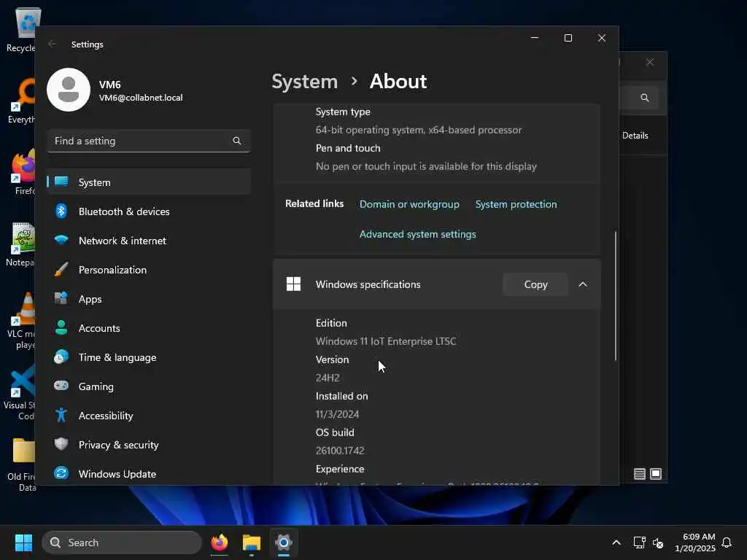The height and width of the screenshot is (560, 747).
Task: Open Network & internet settings
Action: pos(149,241)
